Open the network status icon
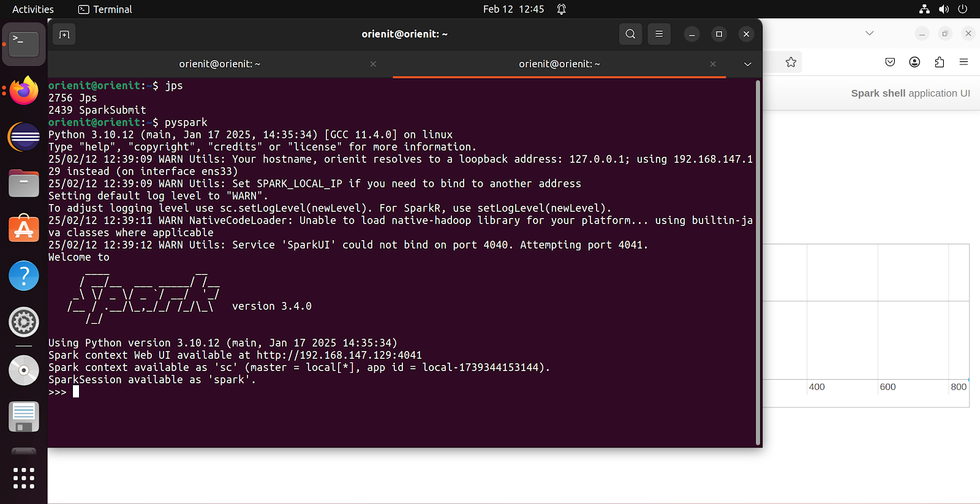This screenshot has width=980, height=504. [925, 9]
